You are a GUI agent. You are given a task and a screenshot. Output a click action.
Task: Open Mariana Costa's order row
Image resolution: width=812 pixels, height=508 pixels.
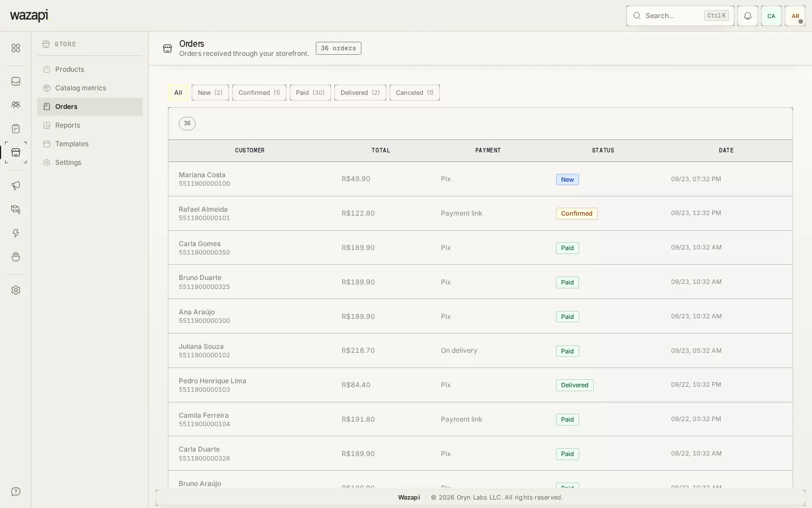pyautogui.click(x=480, y=179)
